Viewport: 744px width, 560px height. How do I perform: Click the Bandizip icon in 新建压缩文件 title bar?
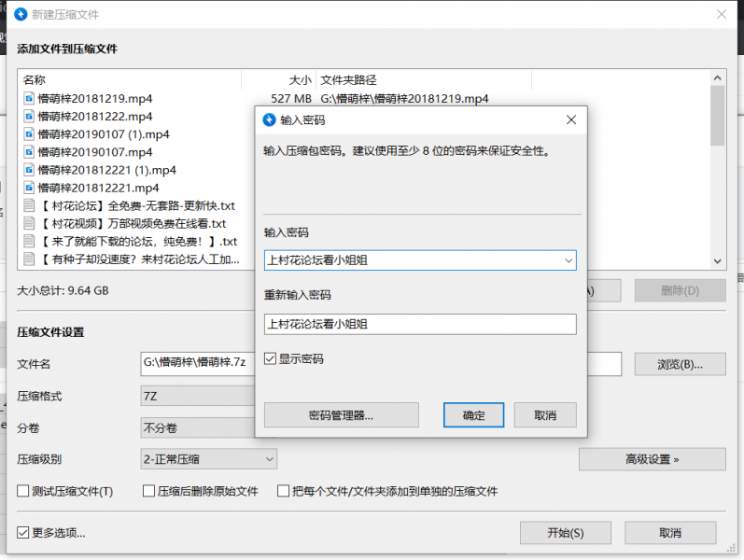tap(20, 15)
